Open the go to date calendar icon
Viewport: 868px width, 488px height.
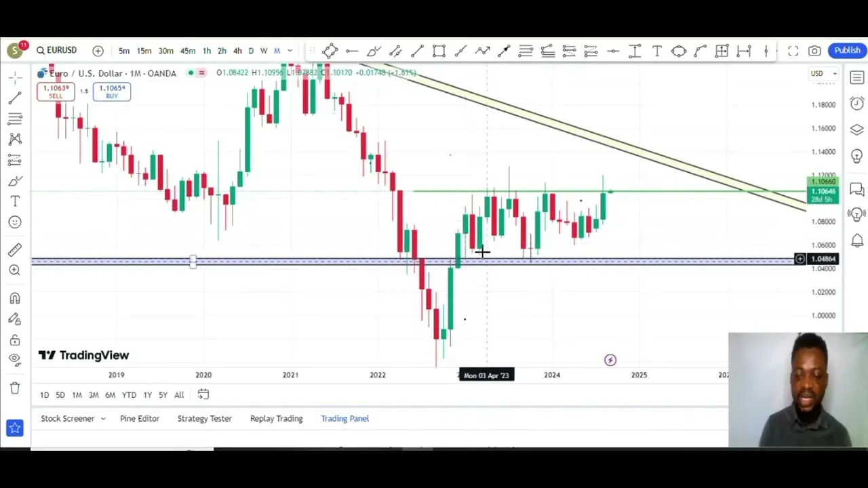coord(203,394)
